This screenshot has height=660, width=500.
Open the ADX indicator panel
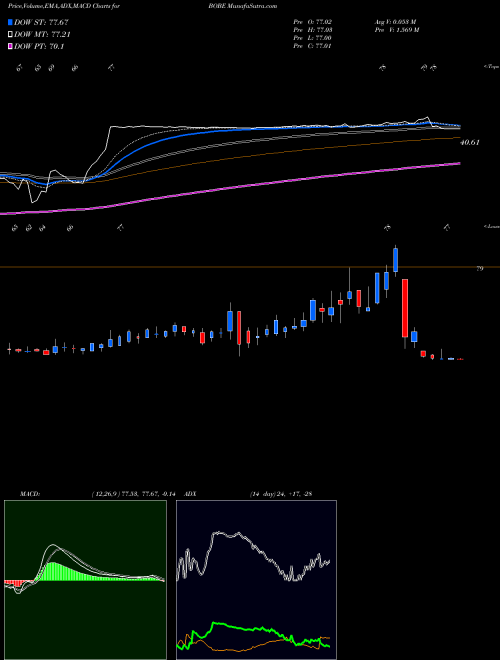coord(256,580)
